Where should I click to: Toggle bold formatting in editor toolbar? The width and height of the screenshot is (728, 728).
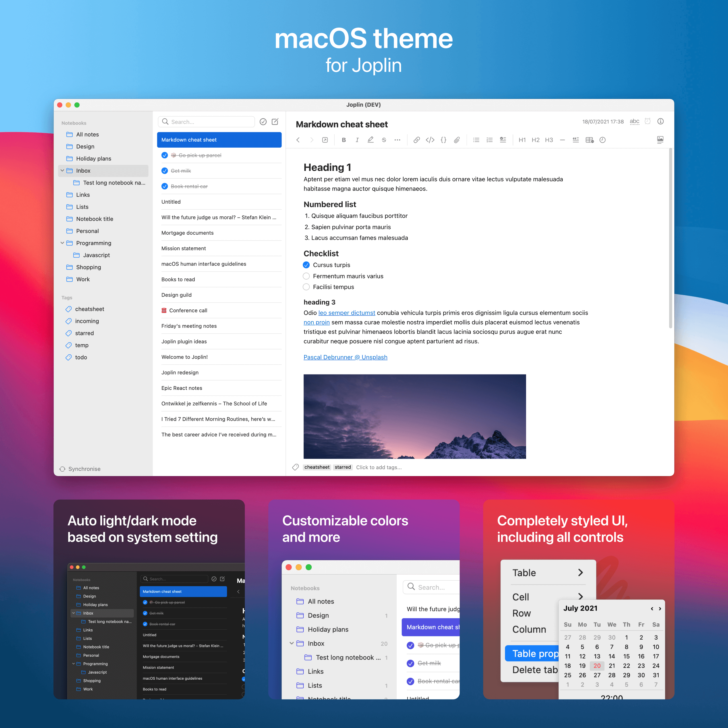(344, 140)
